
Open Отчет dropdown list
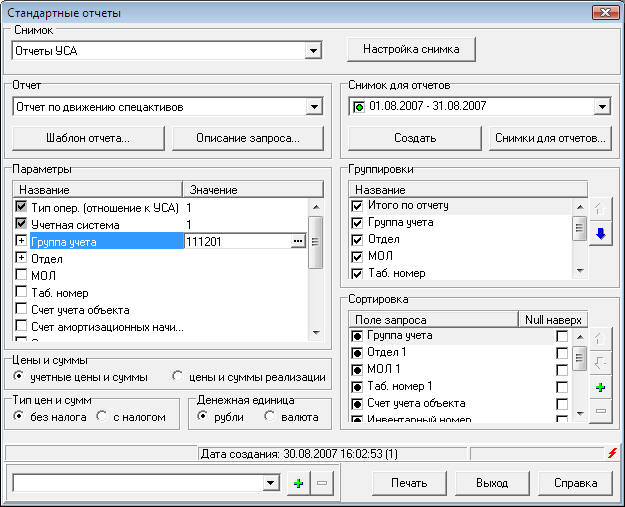coord(314,107)
